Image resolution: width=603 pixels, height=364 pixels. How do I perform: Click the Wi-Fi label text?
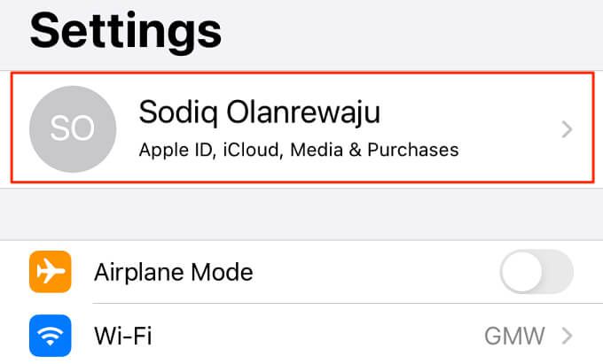[123, 337]
